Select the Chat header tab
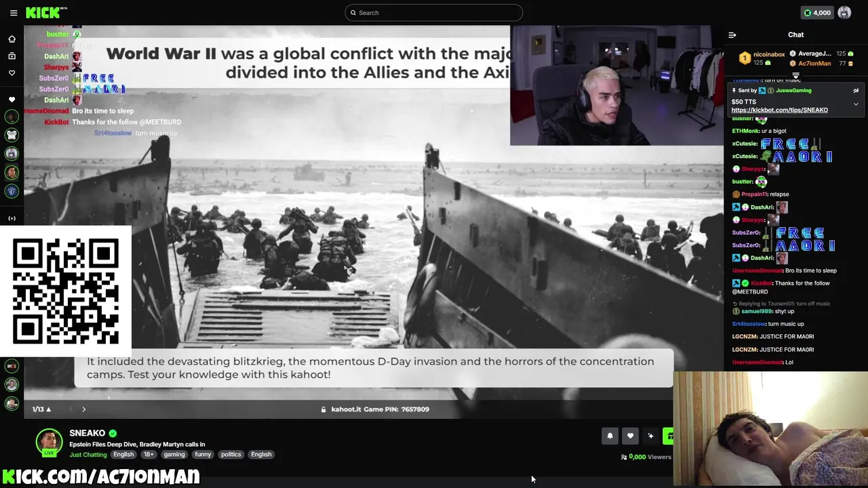Image resolution: width=868 pixels, height=488 pixels. click(795, 35)
